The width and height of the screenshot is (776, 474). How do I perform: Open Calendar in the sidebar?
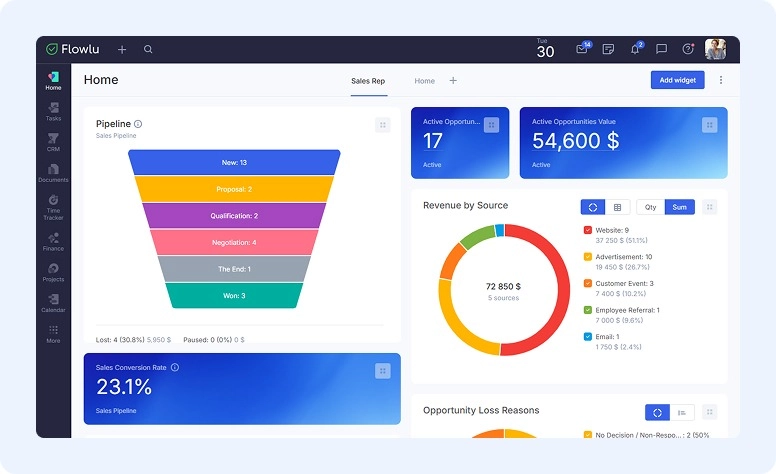coord(53,303)
